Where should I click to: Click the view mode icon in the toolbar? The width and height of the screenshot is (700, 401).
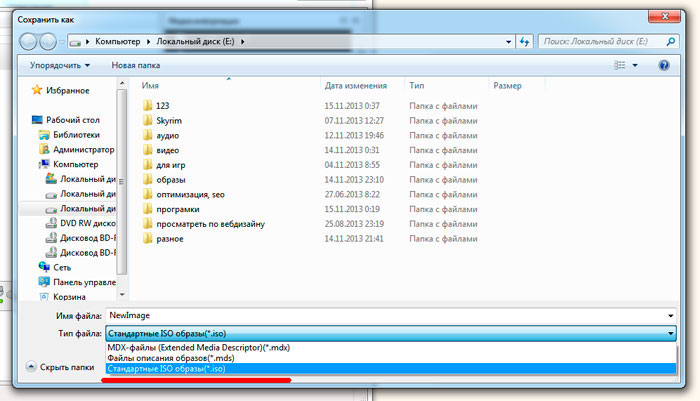point(620,65)
